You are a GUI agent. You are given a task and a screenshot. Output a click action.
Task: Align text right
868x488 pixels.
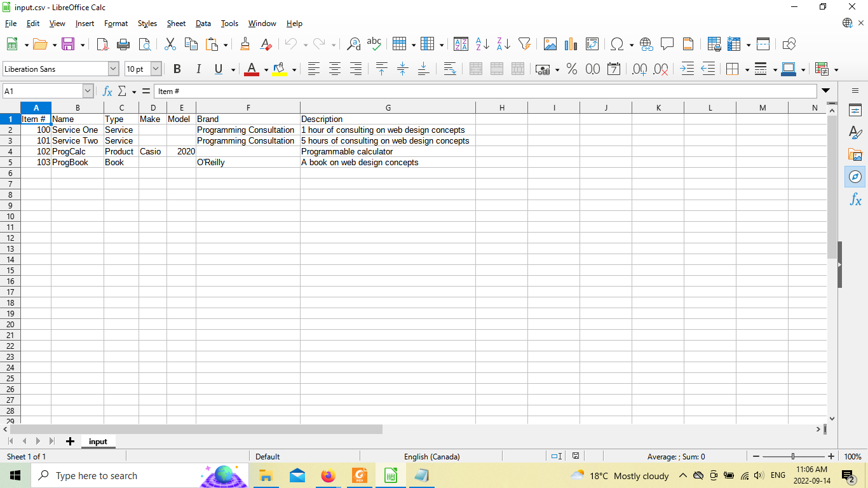[x=356, y=69]
